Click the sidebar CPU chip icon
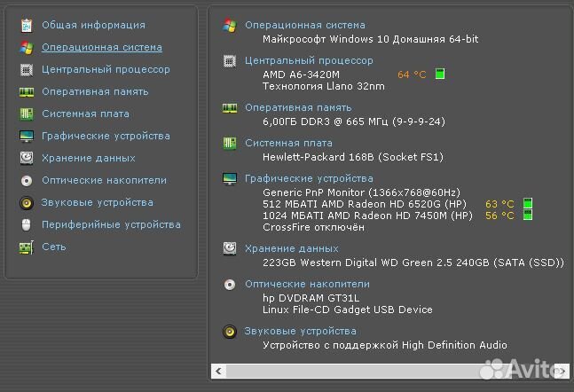The height and width of the screenshot is (392, 574). click(x=27, y=69)
